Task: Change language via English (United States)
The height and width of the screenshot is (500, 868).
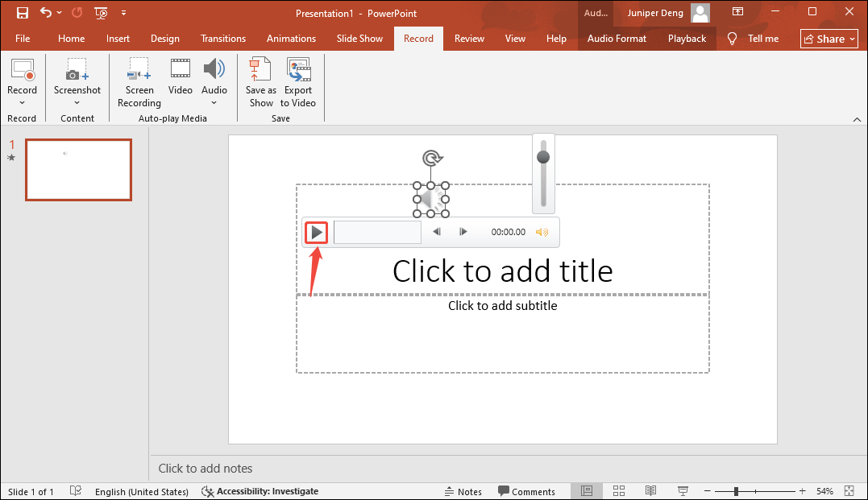Action: pyautogui.click(x=142, y=491)
